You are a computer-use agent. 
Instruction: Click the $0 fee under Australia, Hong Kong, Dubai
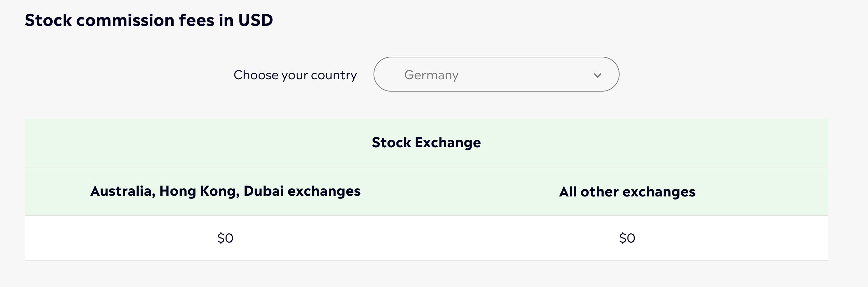point(225,238)
